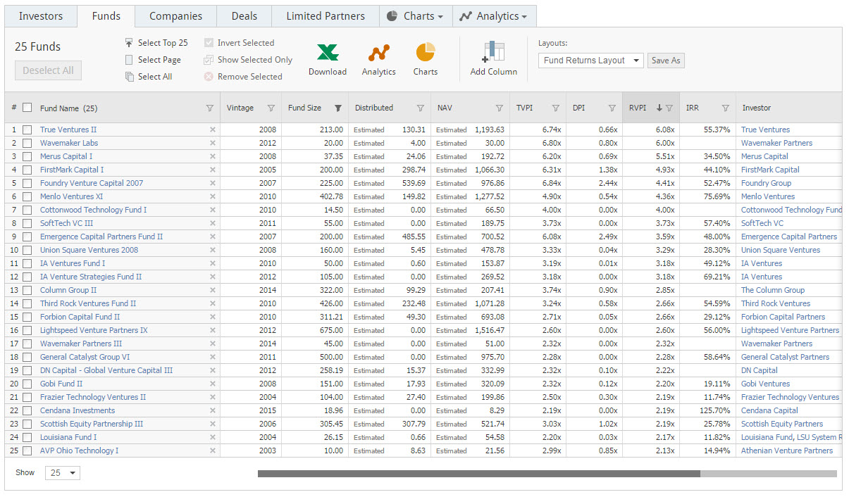Expand the Analytics tab dropdown
The height and width of the screenshot is (504, 849).
[494, 16]
